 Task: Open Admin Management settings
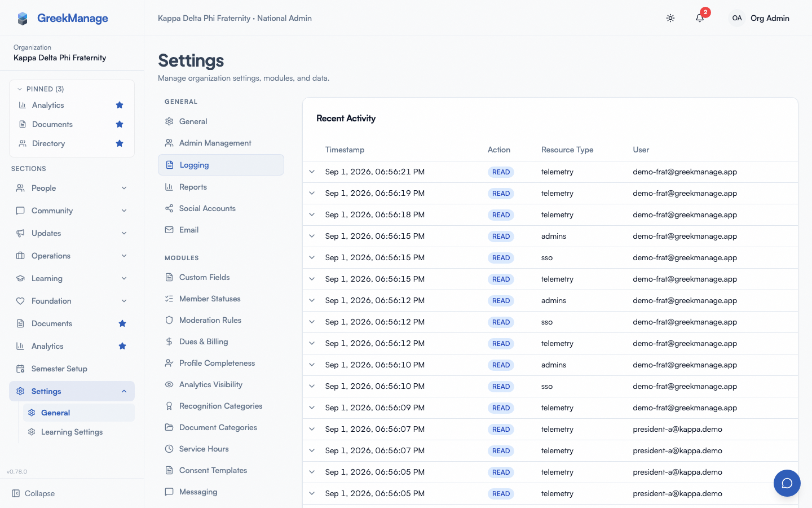point(221,143)
